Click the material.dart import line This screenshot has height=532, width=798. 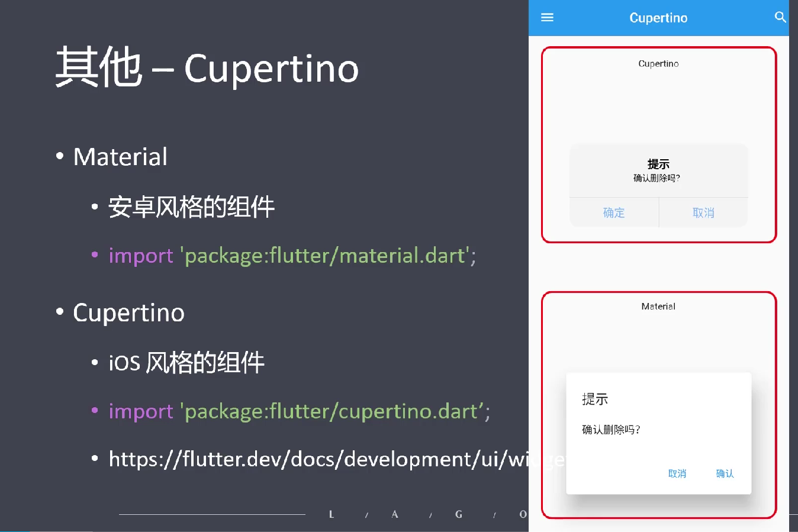pyautogui.click(x=292, y=256)
